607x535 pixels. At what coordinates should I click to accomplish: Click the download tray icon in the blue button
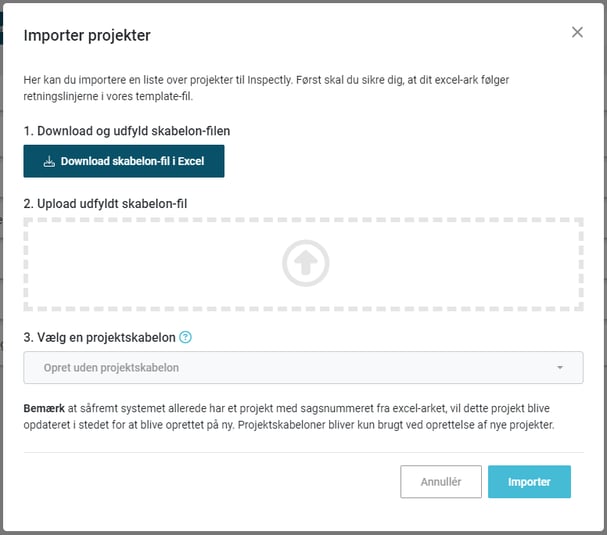[x=49, y=161]
